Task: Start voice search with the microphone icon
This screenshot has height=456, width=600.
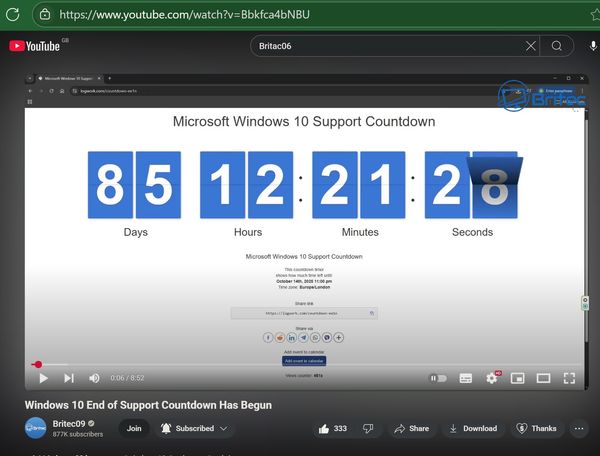Action: coord(593,46)
